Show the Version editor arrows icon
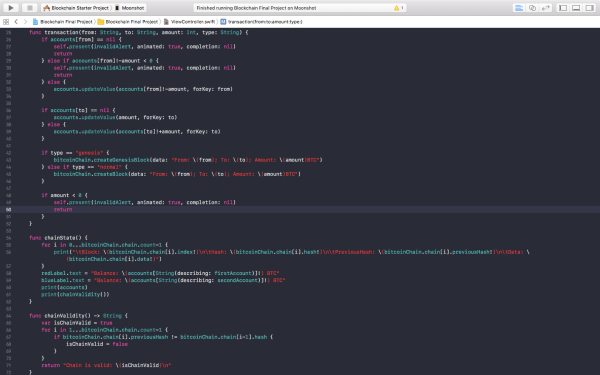Image resolution: width=600 pixels, height=375 pixels. 546,8
